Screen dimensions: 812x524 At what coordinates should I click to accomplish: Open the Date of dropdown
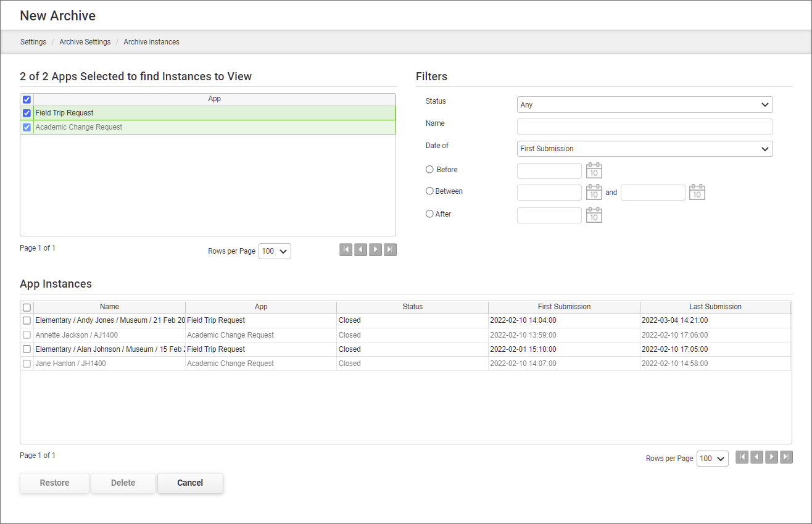coord(645,149)
